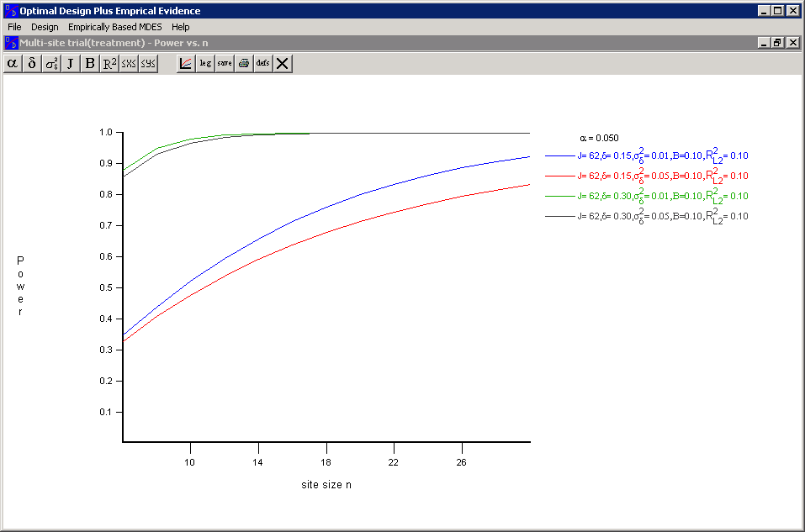Click the x-axis tick label 26
The height and width of the screenshot is (532, 805).
point(461,462)
